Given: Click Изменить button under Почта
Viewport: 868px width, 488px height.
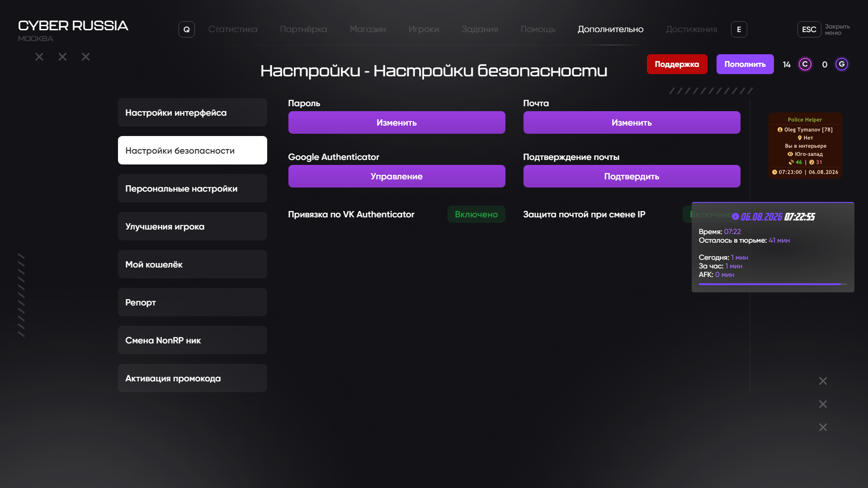Looking at the screenshot, I should point(632,122).
